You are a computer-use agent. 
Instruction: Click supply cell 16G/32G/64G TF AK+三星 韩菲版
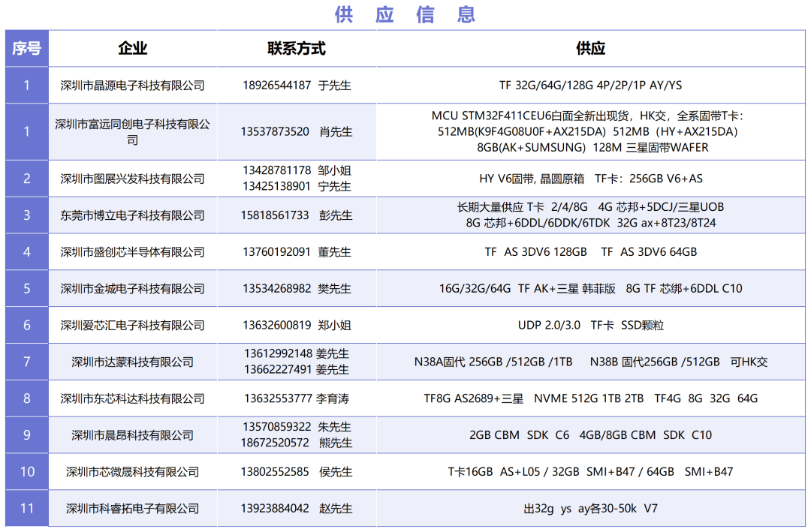click(x=591, y=289)
